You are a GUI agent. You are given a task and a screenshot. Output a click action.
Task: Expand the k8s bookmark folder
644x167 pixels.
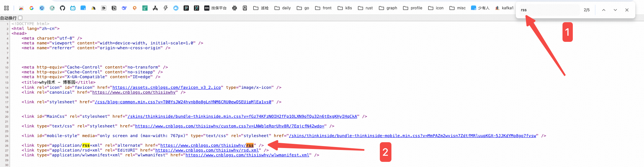(x=345, y=8)
